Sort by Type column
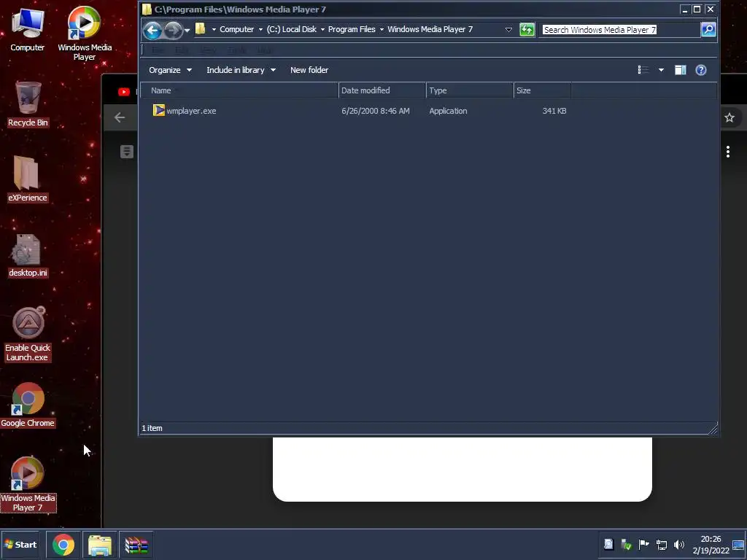 pyautogui.click(x=470, y=90)
